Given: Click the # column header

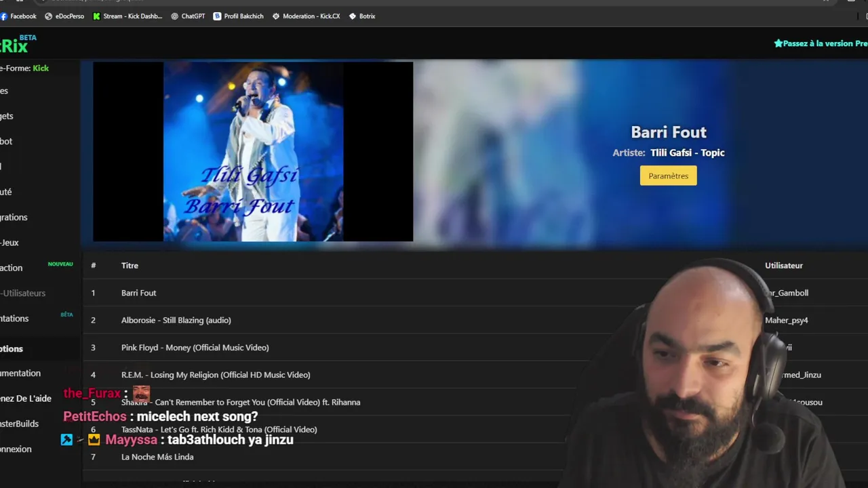Looking at the screenshot, I should 94,266.
